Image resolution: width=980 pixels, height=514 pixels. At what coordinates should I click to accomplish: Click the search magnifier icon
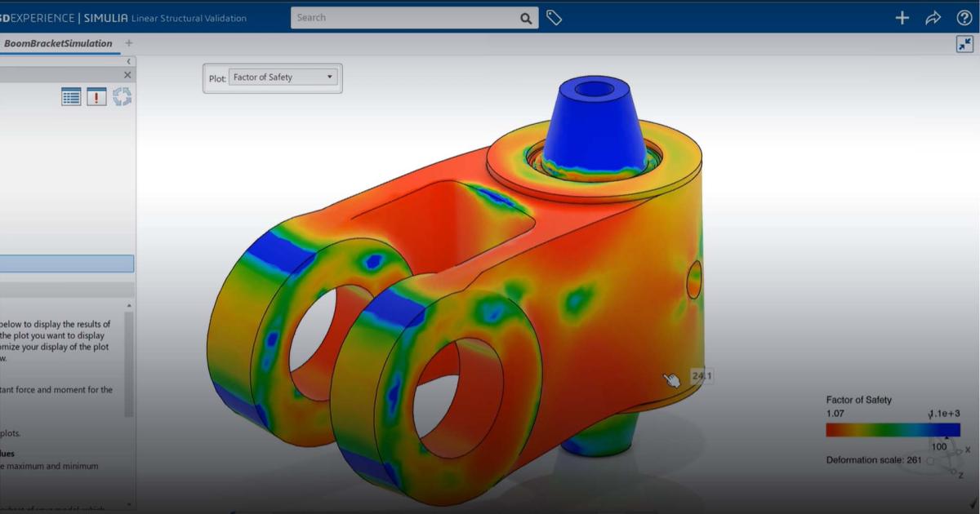click(x=526, y=17)
